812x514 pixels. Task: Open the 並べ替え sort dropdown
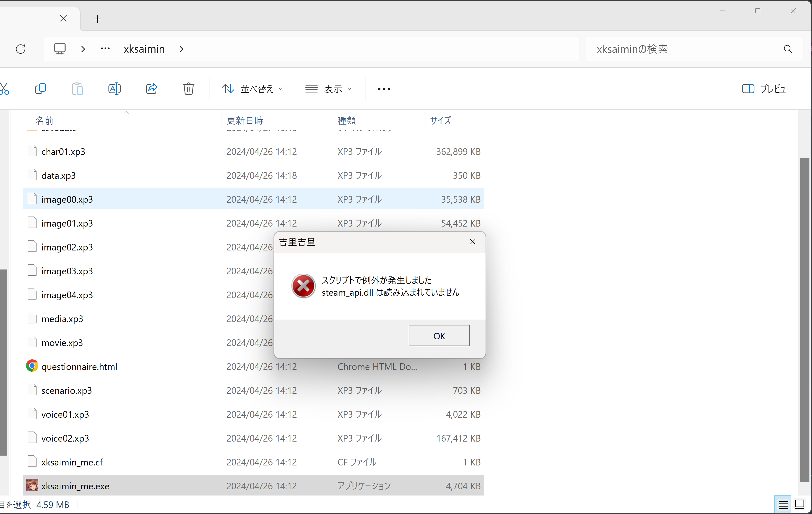point(252,89)
